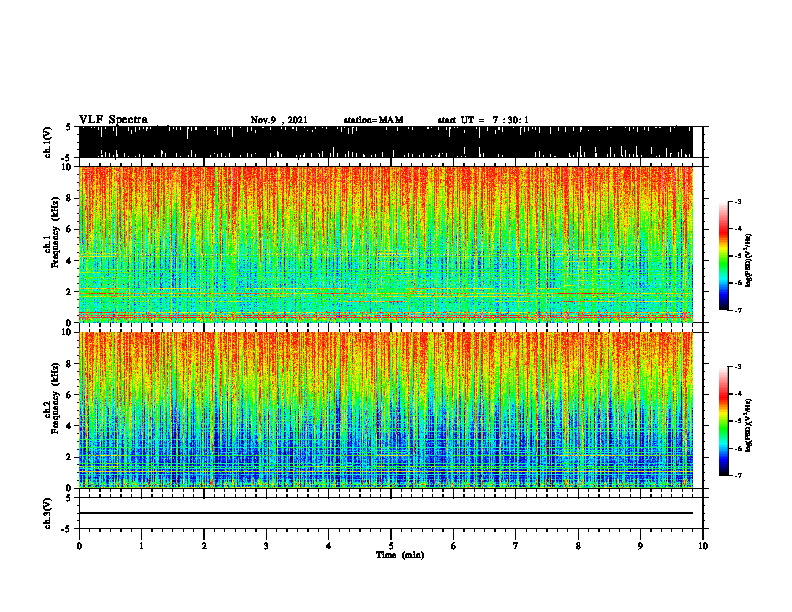Viewport: 792px width, 612px height.
Task: Click time-axis tick label "10"
Action: (703, 546)
